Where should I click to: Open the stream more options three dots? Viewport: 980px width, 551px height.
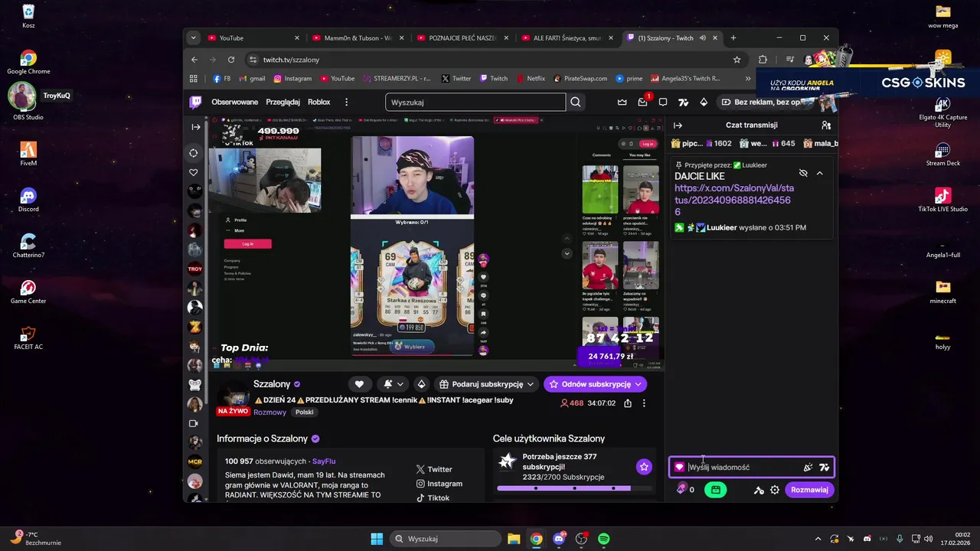coord(644,403)
